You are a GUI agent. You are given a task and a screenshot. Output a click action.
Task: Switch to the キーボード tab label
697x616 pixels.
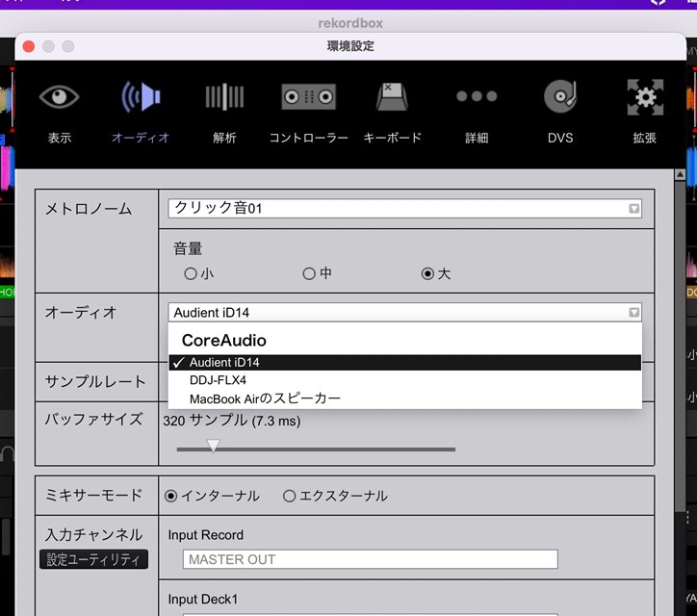[x=392, y=138]
